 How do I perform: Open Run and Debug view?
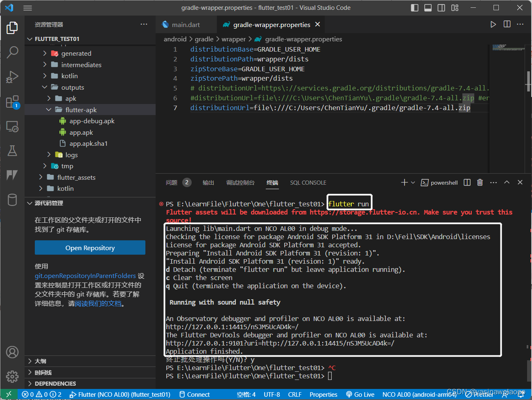tap(12, 77)
